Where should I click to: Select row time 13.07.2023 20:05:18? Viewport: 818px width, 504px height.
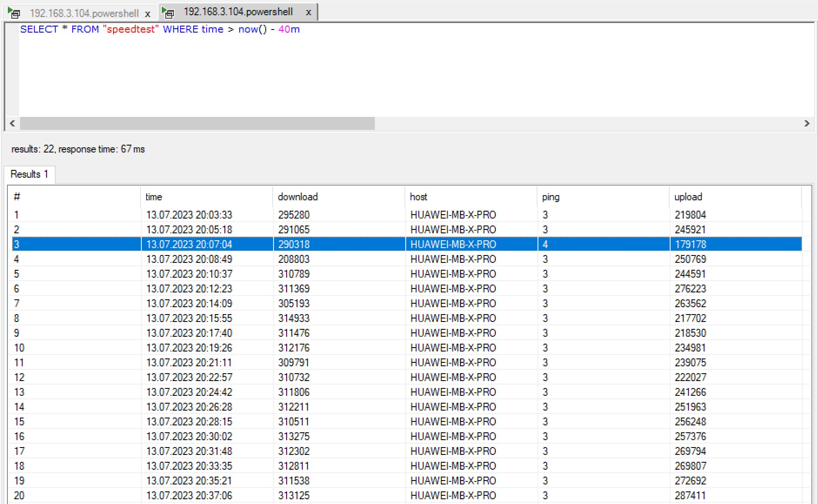pyautogui.click(x=189, y=229)
